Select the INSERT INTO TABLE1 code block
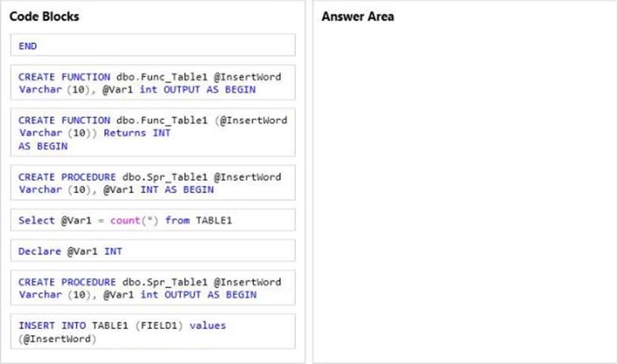618x364 pixels. [153, 332]
